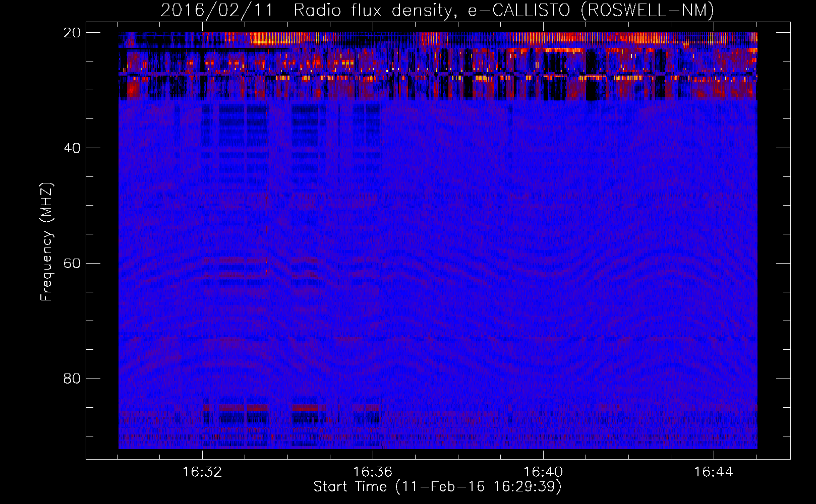
Task: Click the '80' frequency tick label
Action: 72,379
